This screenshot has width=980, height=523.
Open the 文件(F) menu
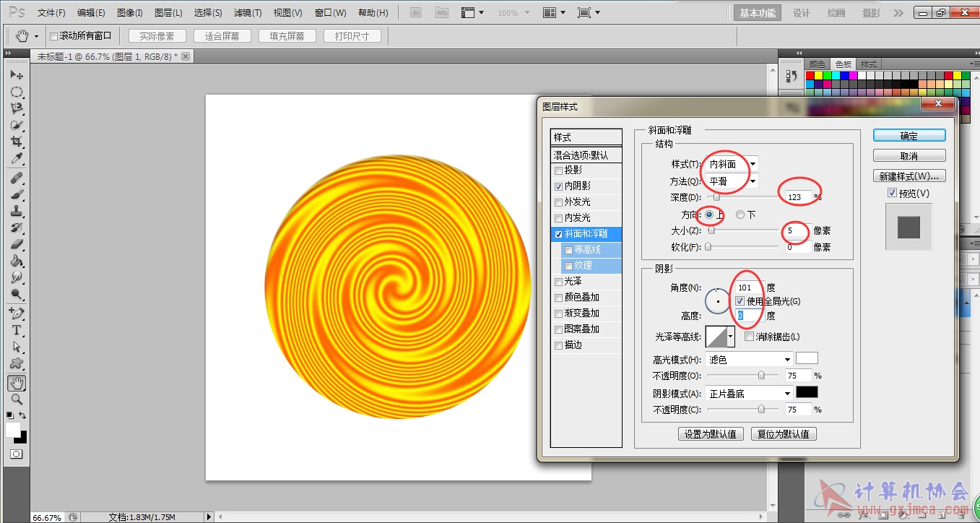coord(51,13)
